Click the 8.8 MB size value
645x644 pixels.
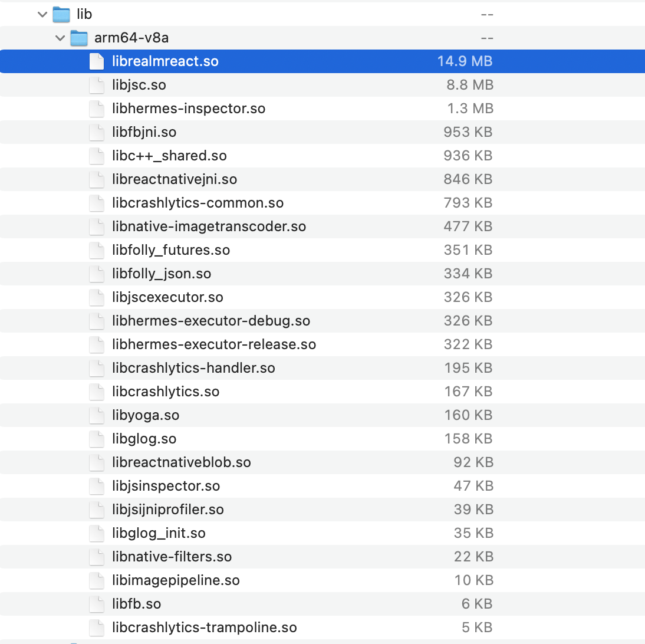(x=470, y=85)
